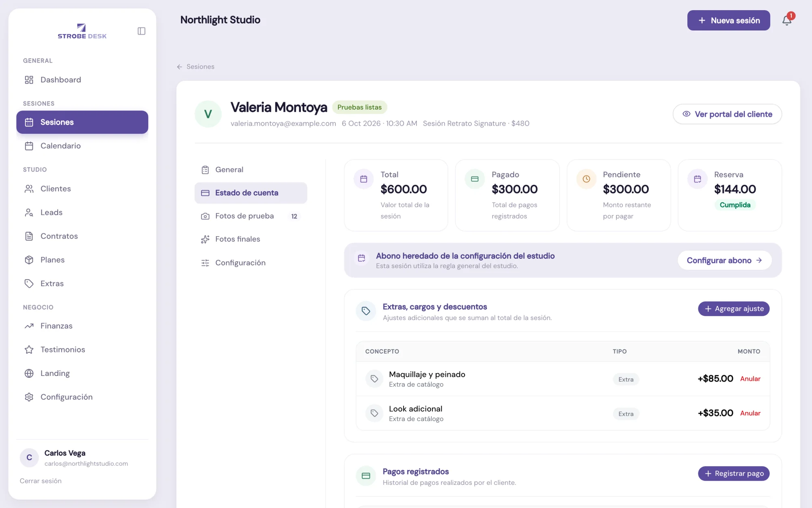Screen dimensions: 812x508
Task: Open Ver portal del cliente
Action: 727,114
